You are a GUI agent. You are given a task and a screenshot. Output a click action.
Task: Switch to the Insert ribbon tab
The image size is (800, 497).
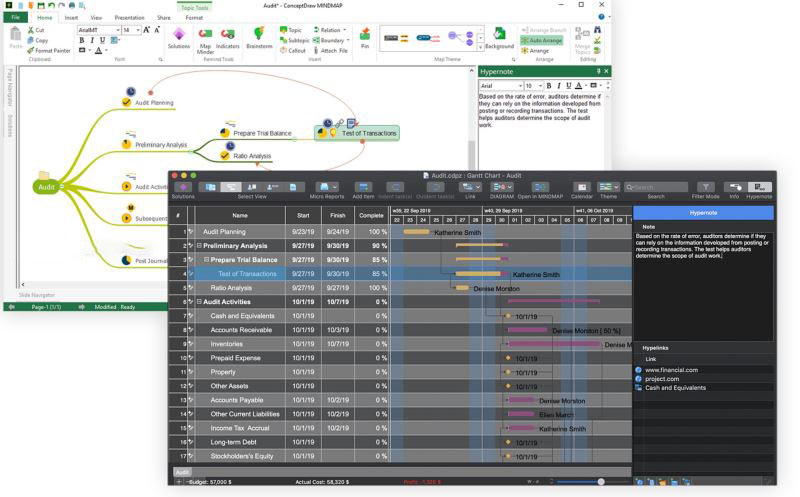71,17
